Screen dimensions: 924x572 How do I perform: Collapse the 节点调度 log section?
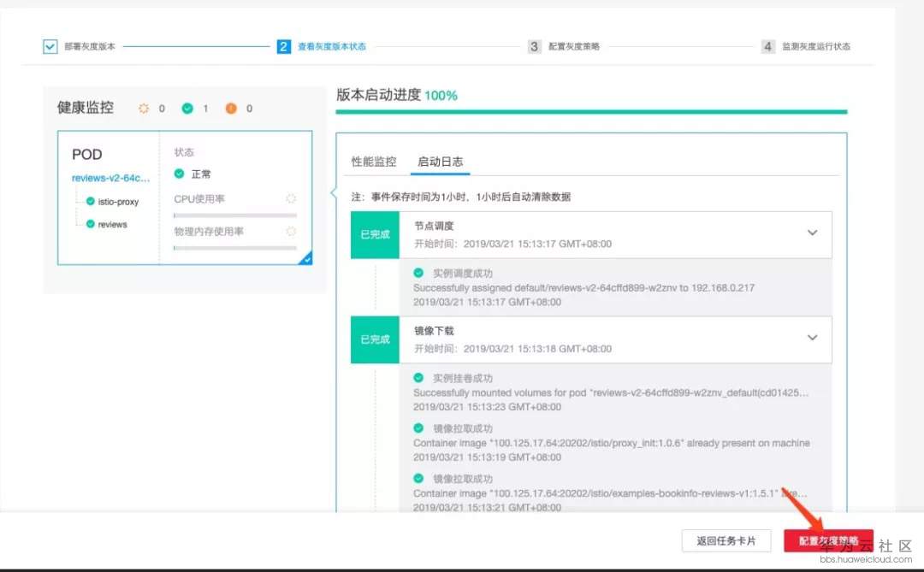coord(812,233)
